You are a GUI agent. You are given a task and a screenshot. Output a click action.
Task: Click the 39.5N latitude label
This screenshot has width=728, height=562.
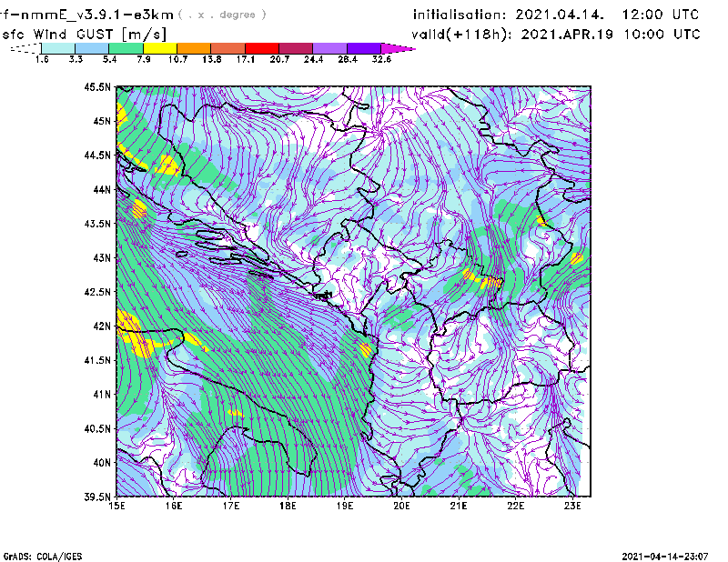(x=97, y=497)
